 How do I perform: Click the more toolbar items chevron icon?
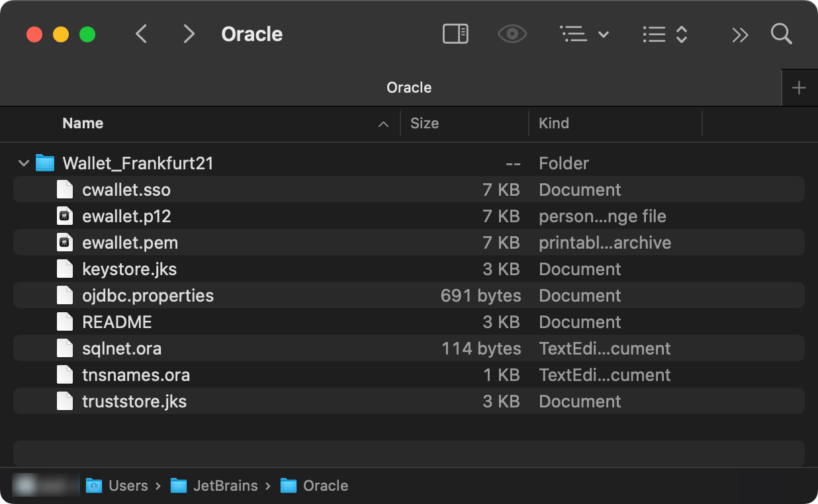tap(740, 34)
